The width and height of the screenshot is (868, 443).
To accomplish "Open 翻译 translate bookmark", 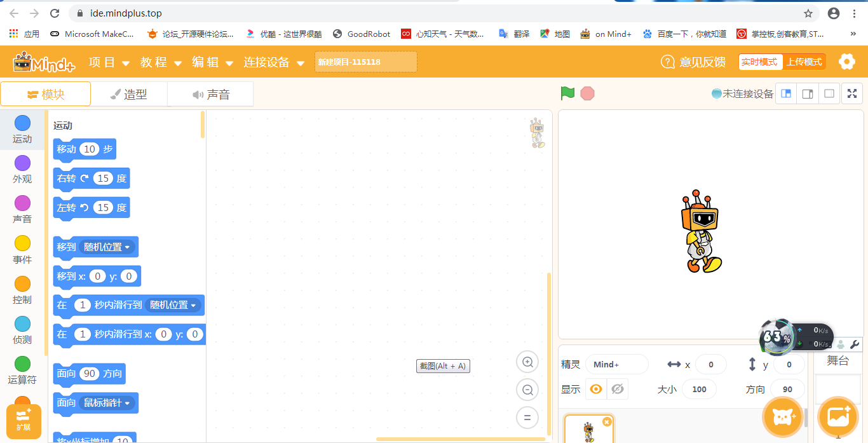I will point(514,34).
